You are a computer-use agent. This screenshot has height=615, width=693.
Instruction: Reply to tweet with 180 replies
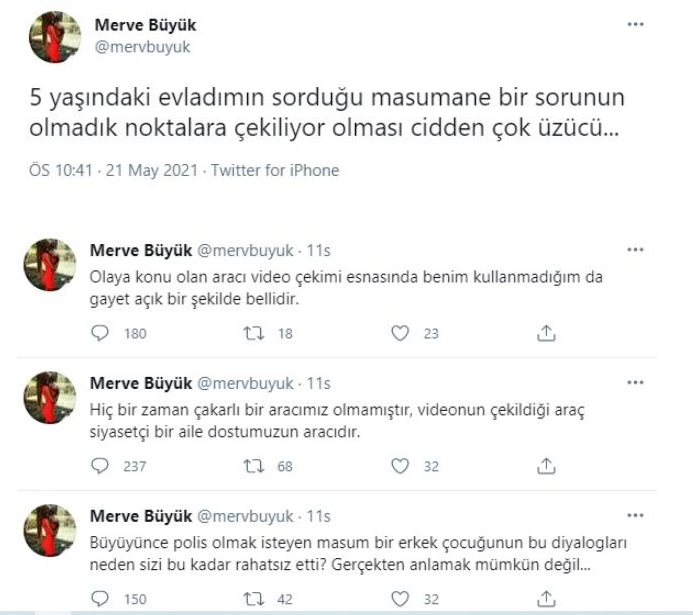coord(100,333)
